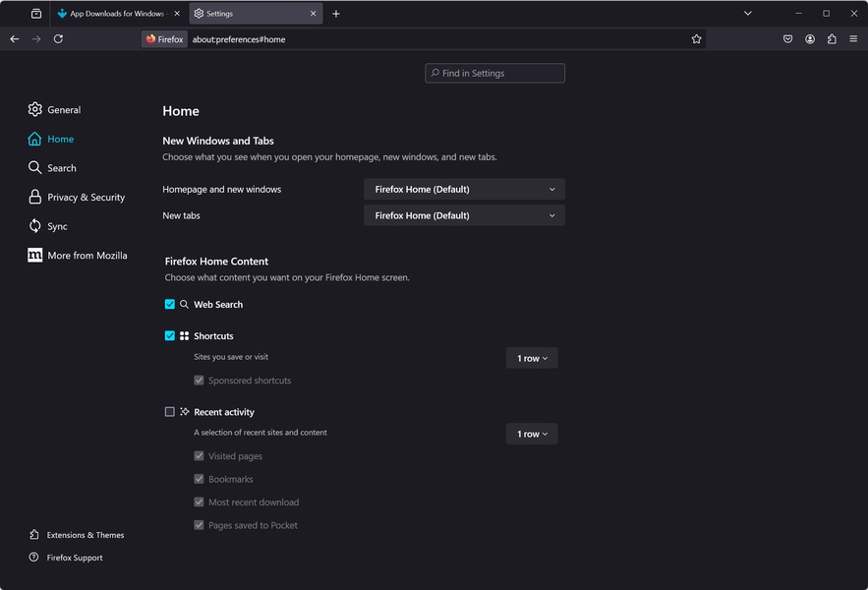Open a new tab with plus icon
This screenshot has width=868, height=590.
(x=336, y=14)
